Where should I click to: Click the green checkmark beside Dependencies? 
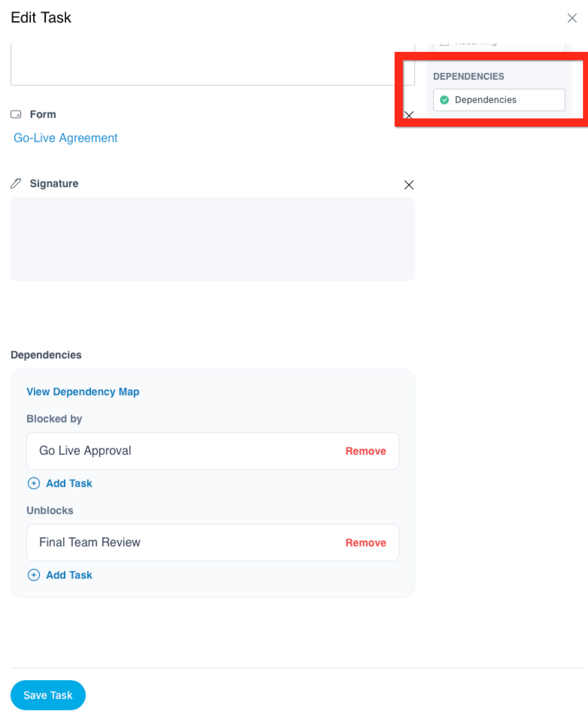click(x=444, y=100)
